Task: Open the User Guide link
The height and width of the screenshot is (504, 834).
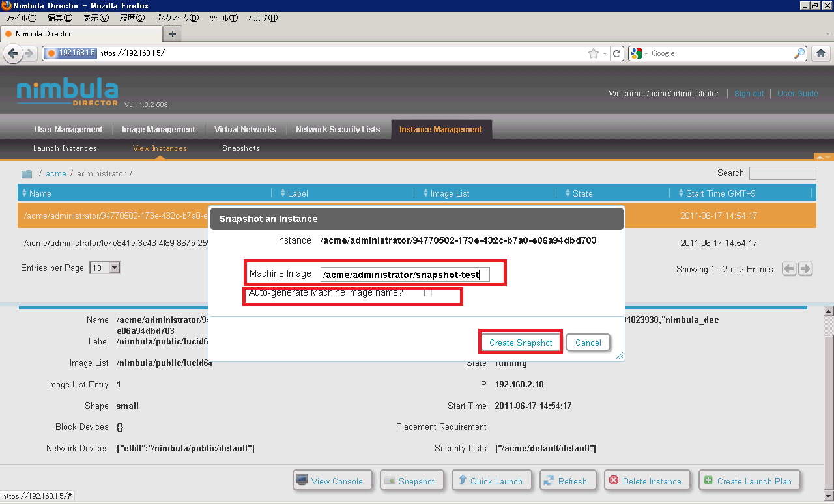Action: tap(798, 94)
